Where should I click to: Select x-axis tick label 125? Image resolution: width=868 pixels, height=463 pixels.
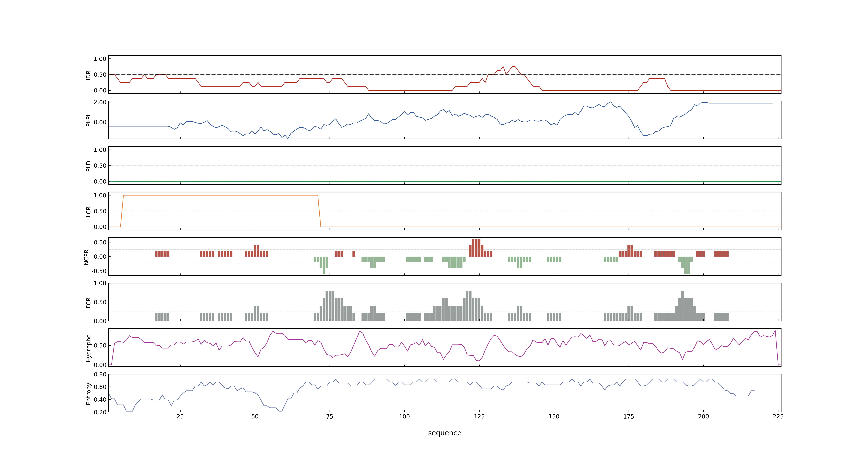pos(479,416)
